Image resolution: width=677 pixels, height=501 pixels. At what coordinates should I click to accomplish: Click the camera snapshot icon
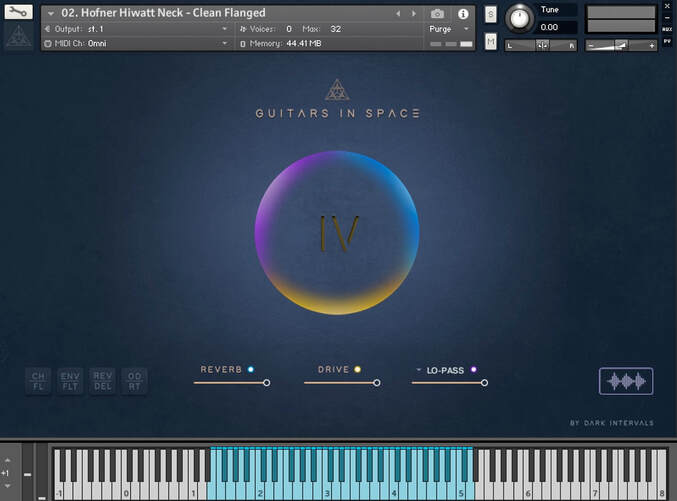pos(437,13)
